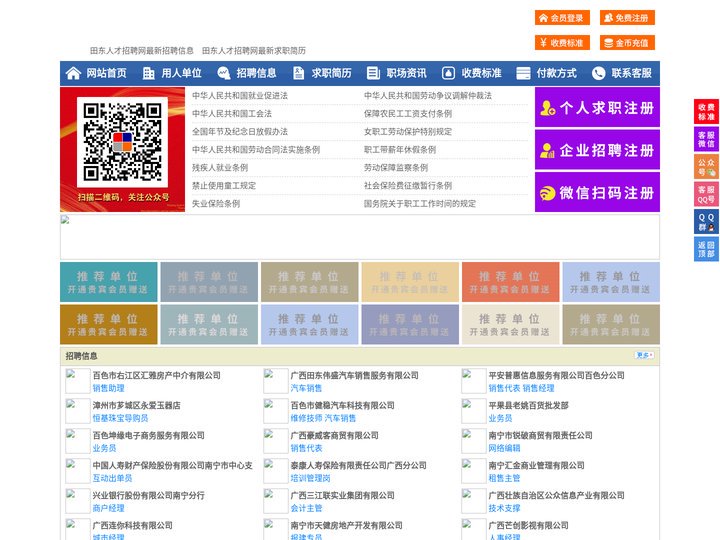Open 用人单位 nav item
720x540 pixels.
click(181, 73)
